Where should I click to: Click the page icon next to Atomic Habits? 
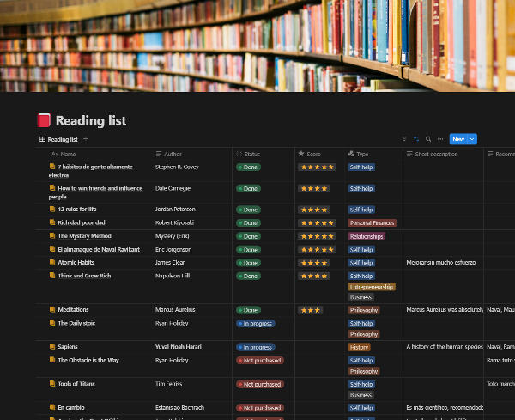(52, 263)
